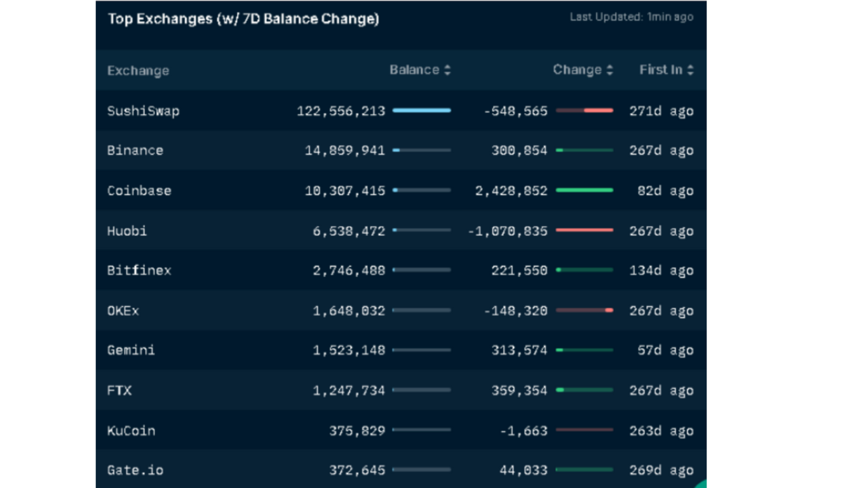Open the Gate.io exchange row

click(135, 470)
